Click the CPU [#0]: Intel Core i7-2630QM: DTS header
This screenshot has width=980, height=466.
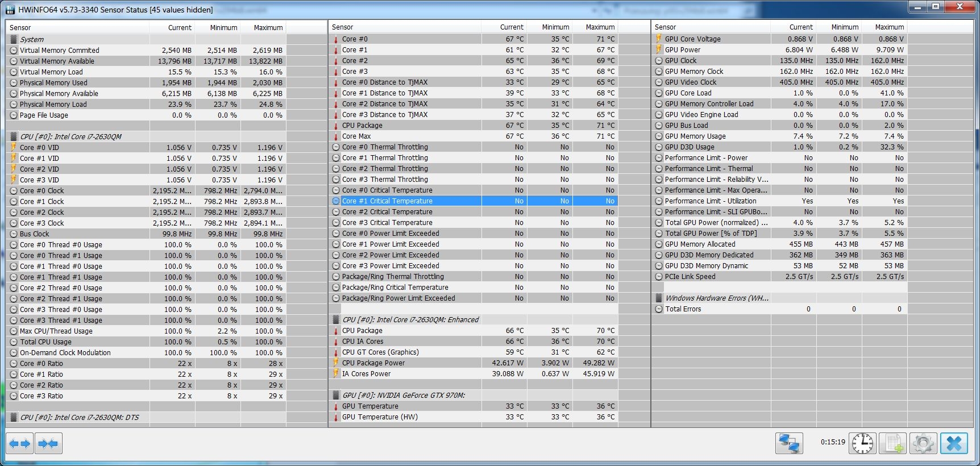pyautogui.click(x=80, y=418)
